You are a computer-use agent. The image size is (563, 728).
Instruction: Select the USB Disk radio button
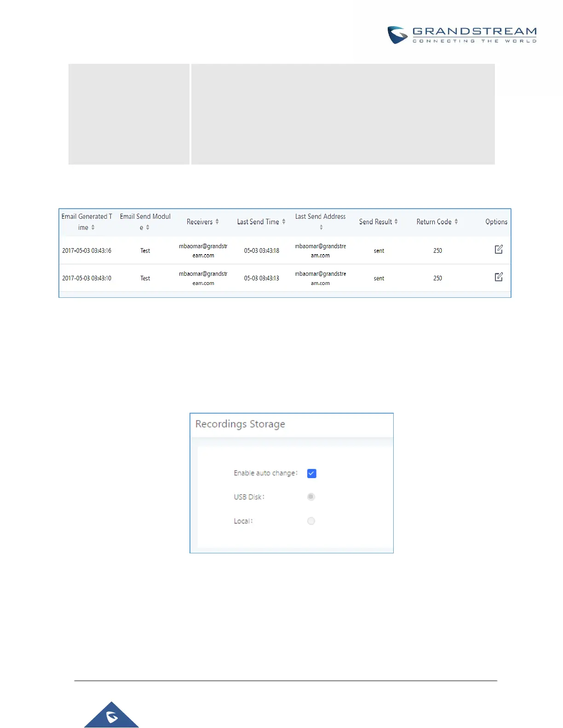[x=311, y=497]
